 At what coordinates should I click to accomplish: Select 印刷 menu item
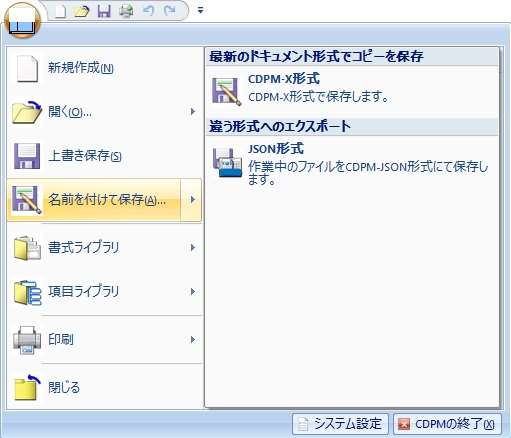pos(104,340)
